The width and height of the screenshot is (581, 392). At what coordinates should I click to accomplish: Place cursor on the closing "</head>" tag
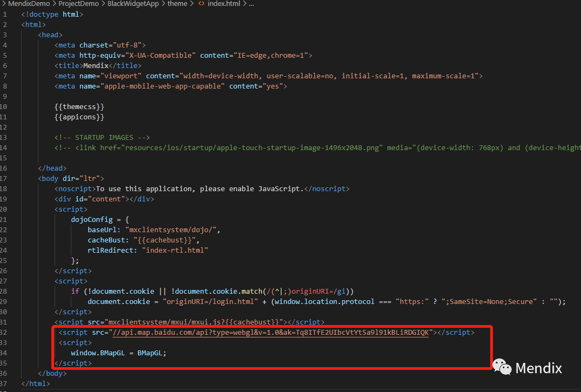(x=52, y=168)
